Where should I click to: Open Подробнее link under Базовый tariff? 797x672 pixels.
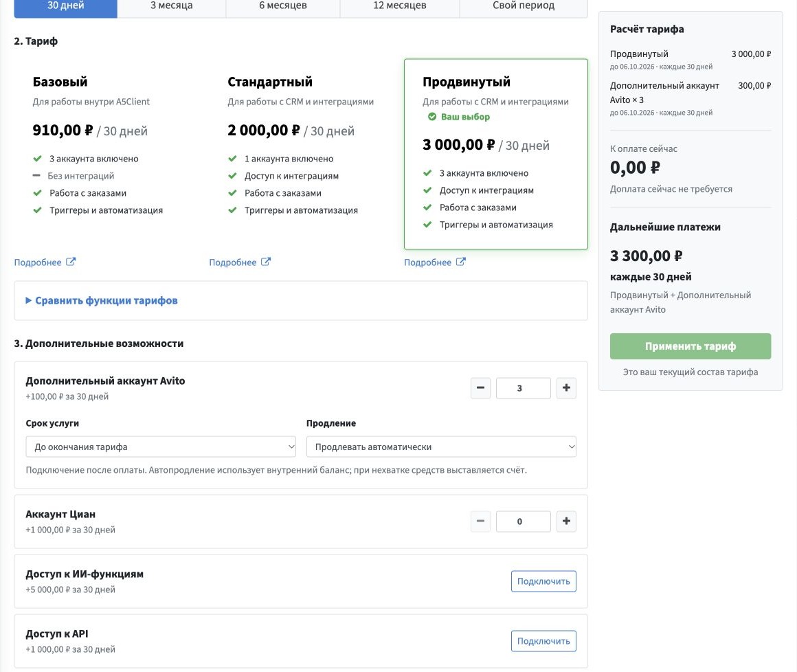tap(38, 262)
